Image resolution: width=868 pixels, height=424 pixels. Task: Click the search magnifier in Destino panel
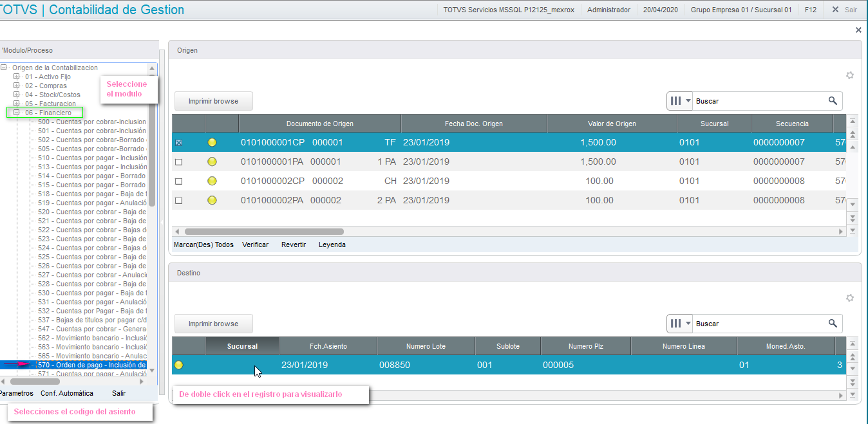coord(833,324)
